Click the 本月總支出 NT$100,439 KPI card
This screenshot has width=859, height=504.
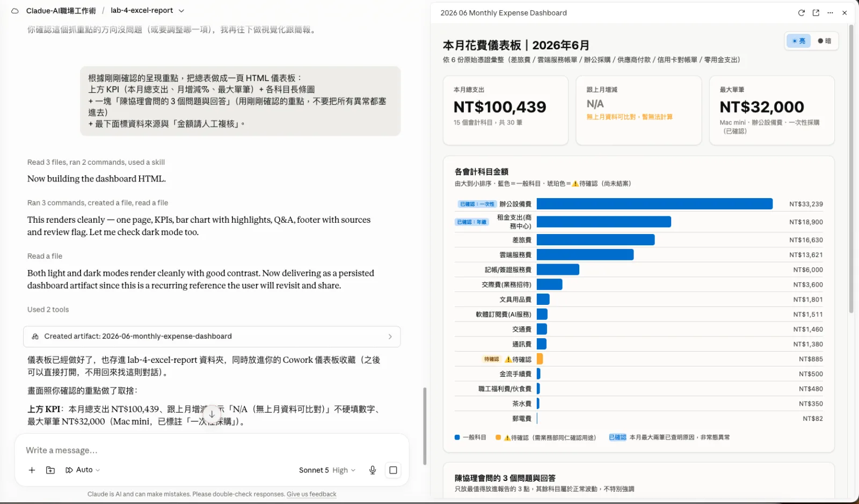pyautogui.click(x=505, y=110)
